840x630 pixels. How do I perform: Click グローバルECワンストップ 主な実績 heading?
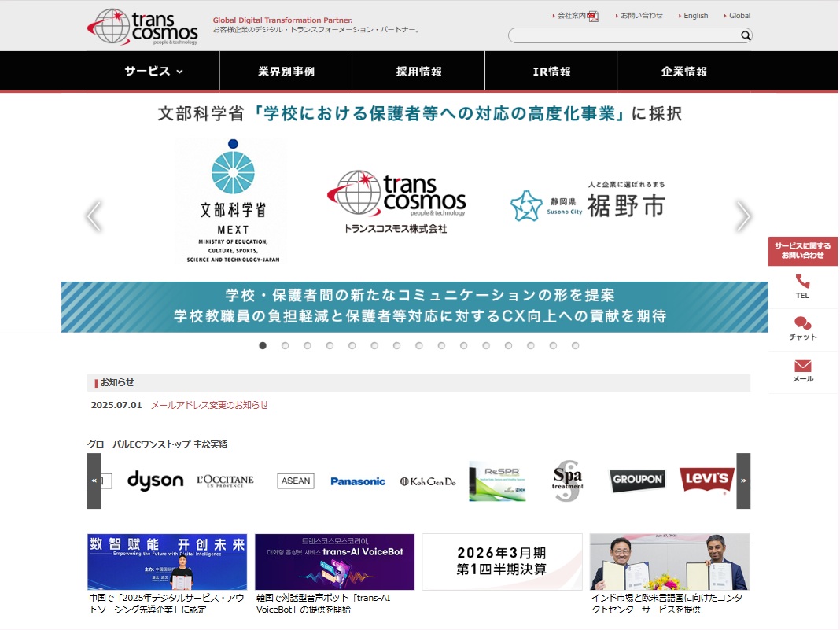157,444
